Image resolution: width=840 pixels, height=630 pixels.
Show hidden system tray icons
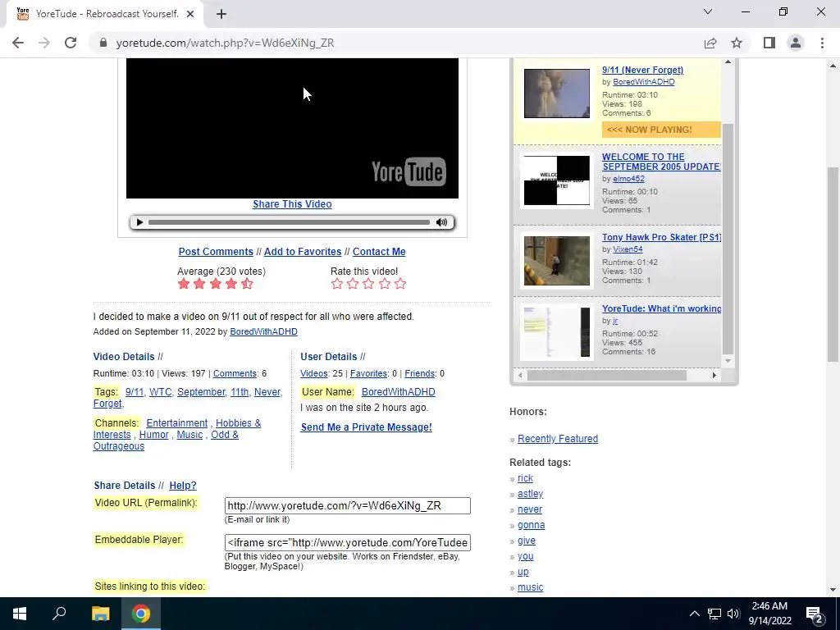tap(694, 614)
